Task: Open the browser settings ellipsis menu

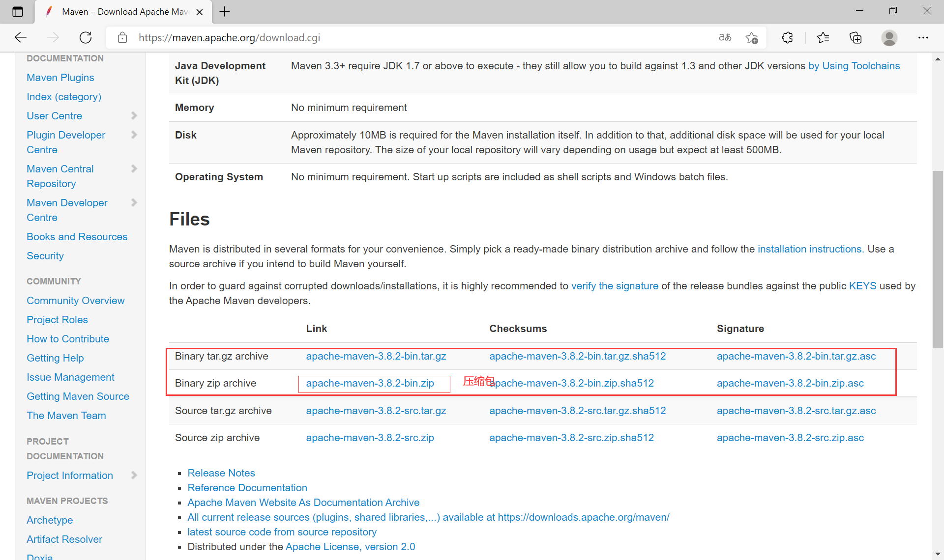Action: 923,37
